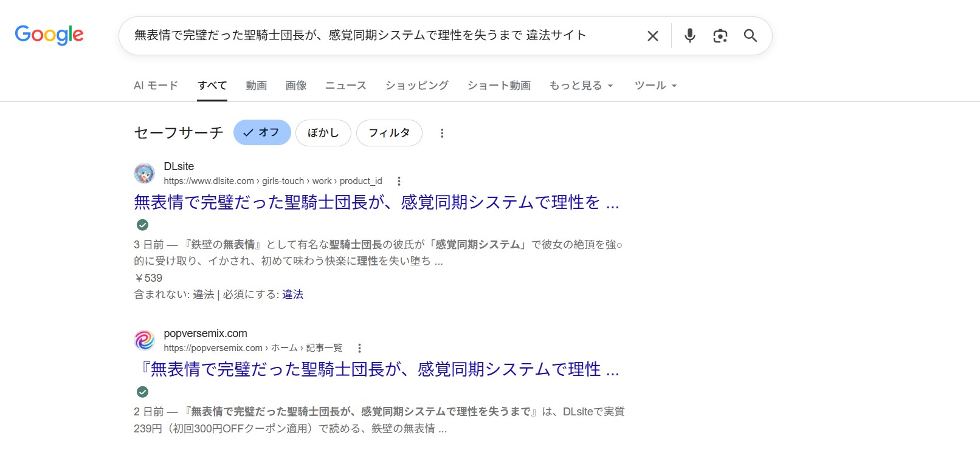Switch to ショート動画 tab
Screen dimensions: 980x450
click(499, 86)
